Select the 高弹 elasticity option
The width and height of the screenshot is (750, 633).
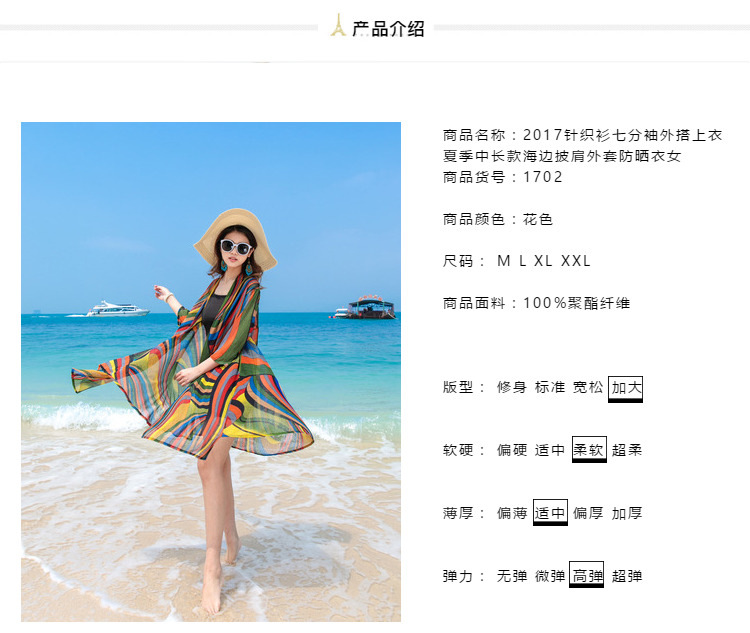[x=586, y=574]
